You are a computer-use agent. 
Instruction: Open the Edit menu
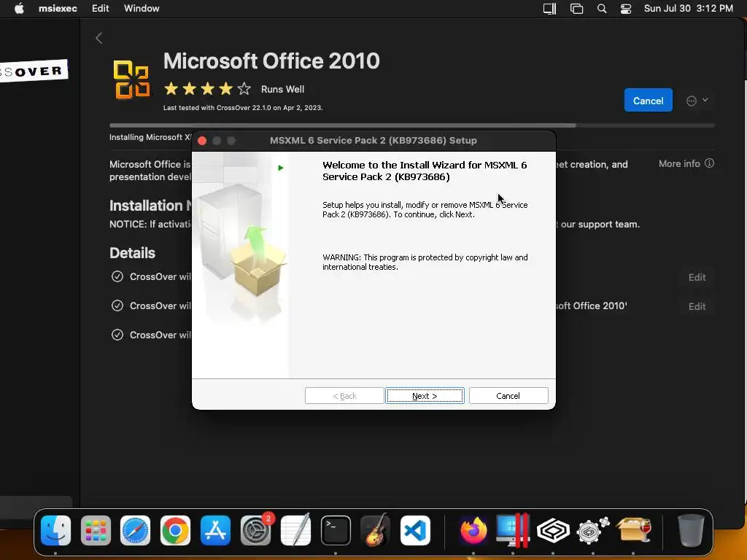tap(100, 9)
